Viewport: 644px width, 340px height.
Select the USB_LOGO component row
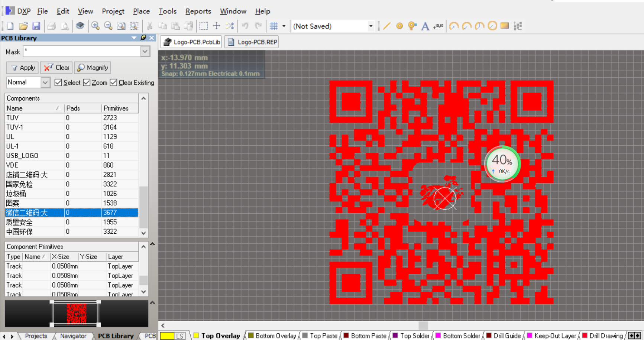coord(71,156)
